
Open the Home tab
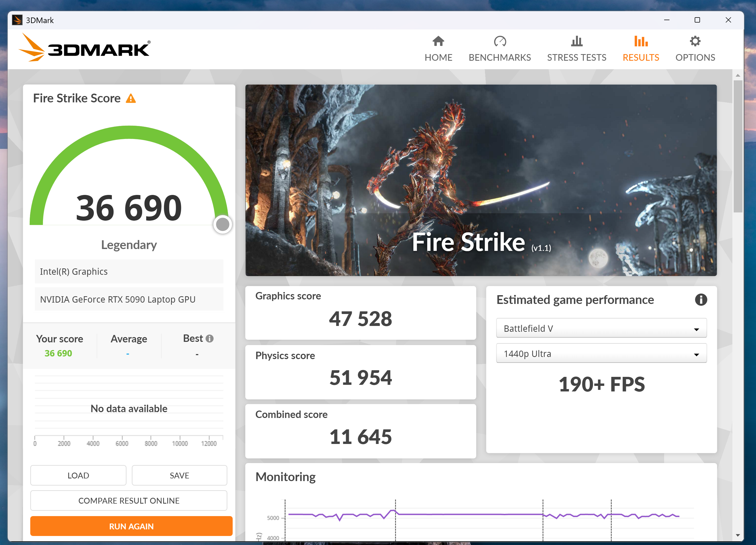point(438,49)
